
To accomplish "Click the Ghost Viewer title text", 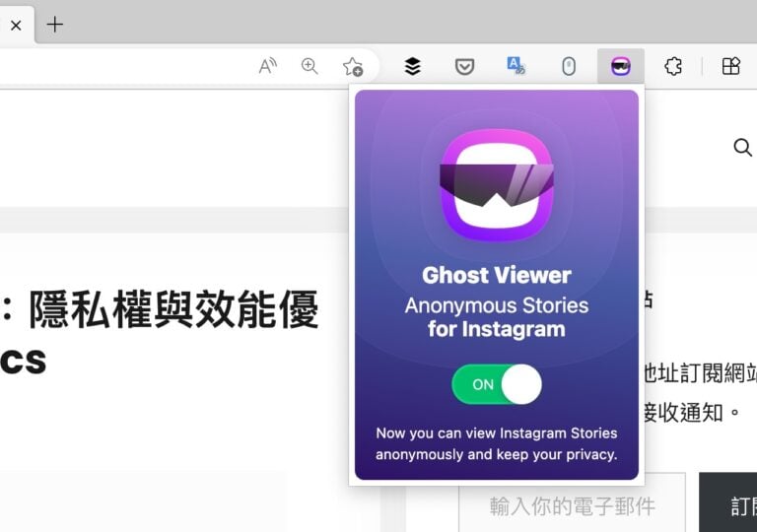I will pos(497,275).
